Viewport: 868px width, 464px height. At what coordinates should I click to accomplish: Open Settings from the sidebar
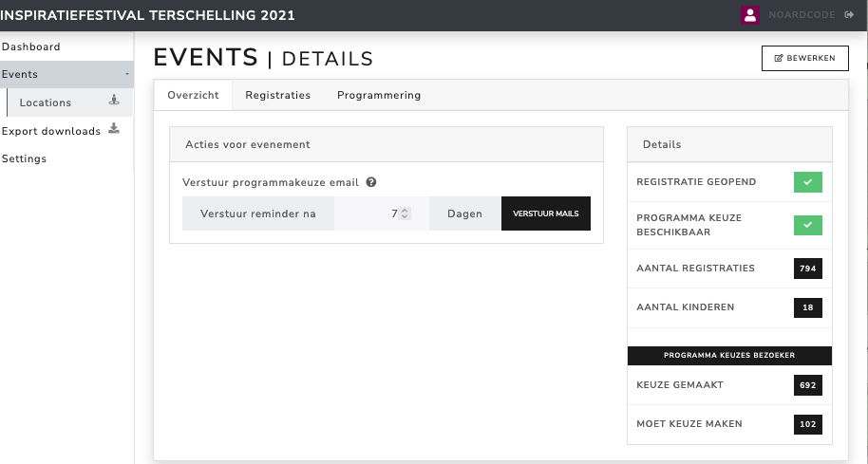tap(25, 158)
